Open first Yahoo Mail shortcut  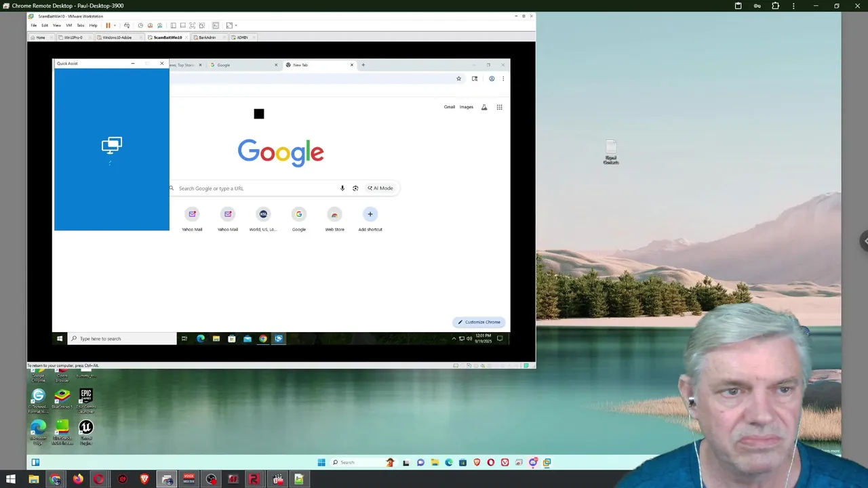(x=192, y=219)
